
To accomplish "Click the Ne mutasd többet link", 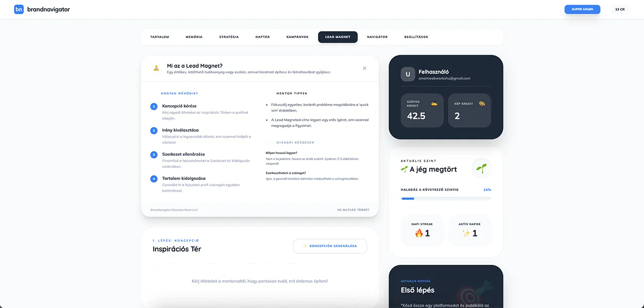I will point(353,210).
